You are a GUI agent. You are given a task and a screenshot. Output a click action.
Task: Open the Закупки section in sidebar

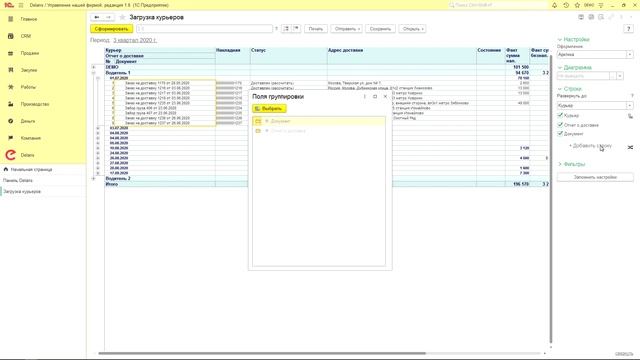[x=29, y=70]
